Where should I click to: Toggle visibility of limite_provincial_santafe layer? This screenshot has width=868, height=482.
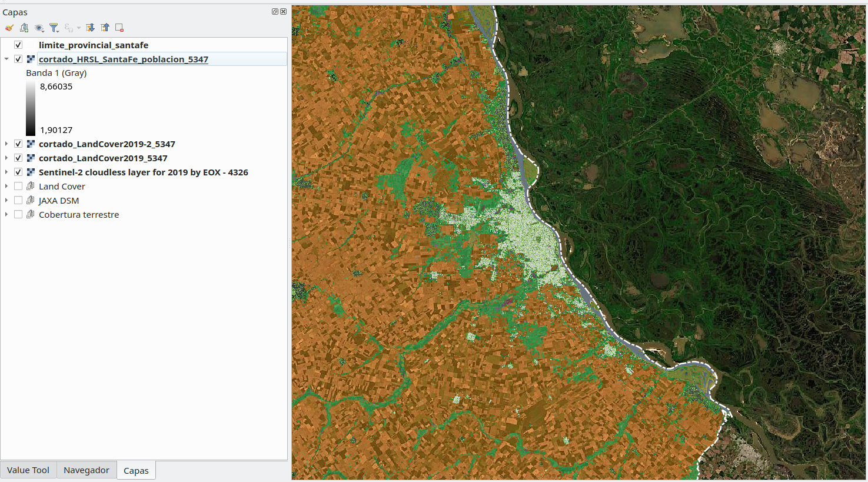tap(18, 45)
